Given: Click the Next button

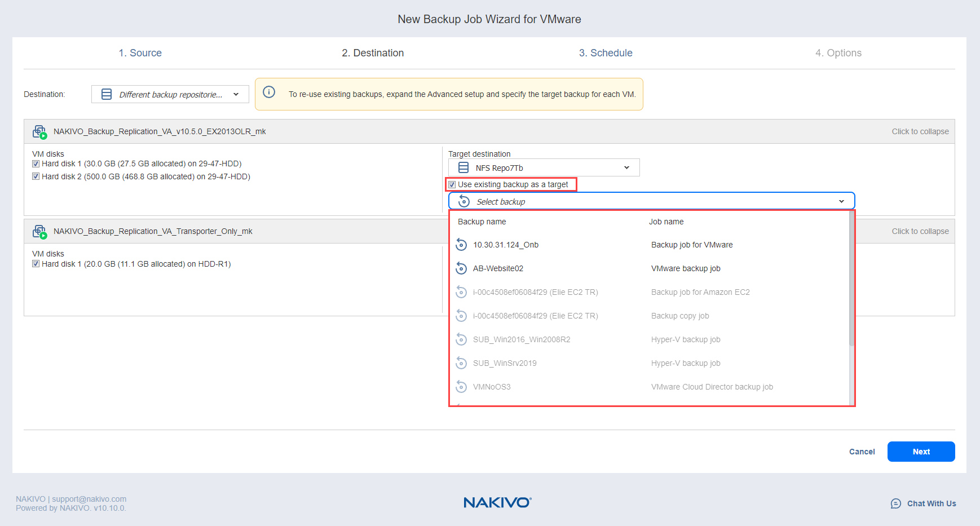Looking at the screenshot, I should click(921, 452).
